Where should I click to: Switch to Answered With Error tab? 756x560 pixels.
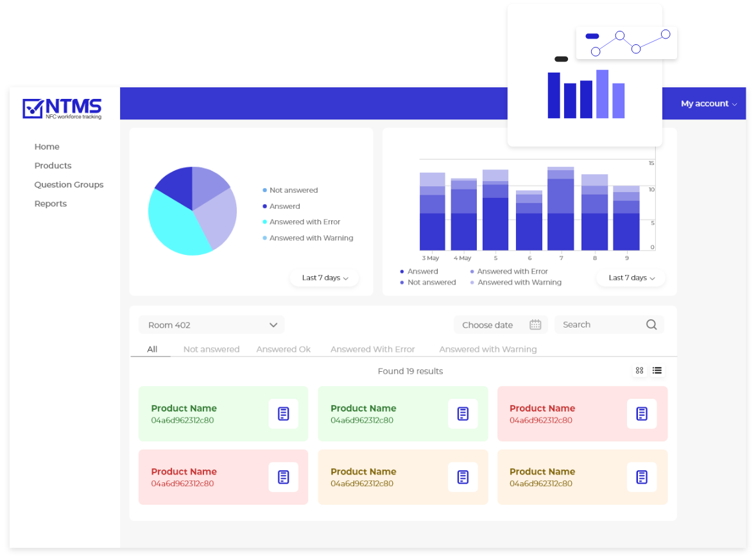(373, 349)
